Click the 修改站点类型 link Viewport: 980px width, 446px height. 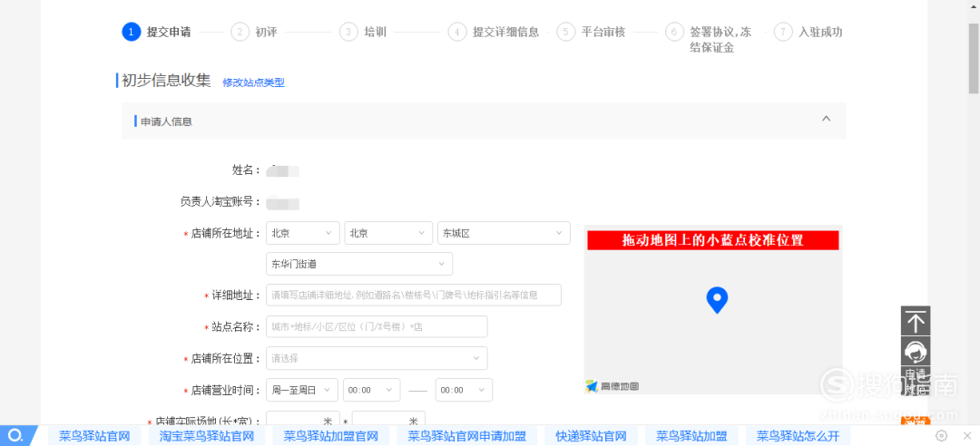coord(253,82)
